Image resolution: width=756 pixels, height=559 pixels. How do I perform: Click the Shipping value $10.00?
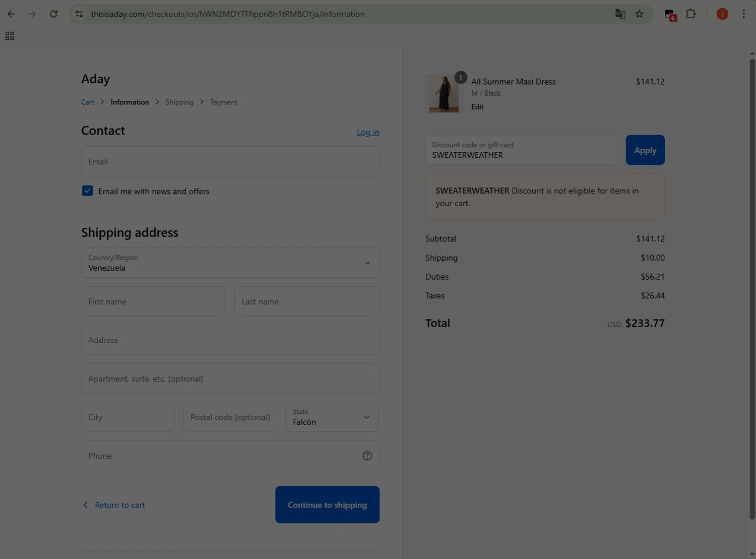click(653, 258)
